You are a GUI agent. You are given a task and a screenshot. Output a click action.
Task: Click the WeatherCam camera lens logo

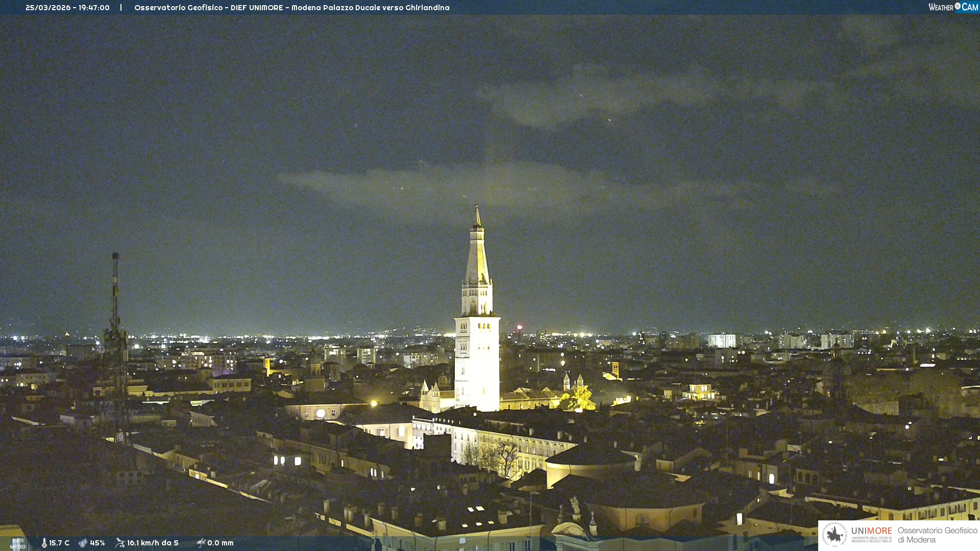(958, 6)
